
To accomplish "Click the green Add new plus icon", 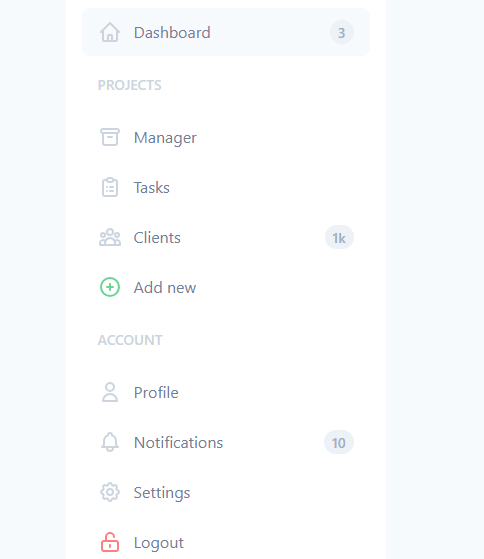I will (110, 287).
